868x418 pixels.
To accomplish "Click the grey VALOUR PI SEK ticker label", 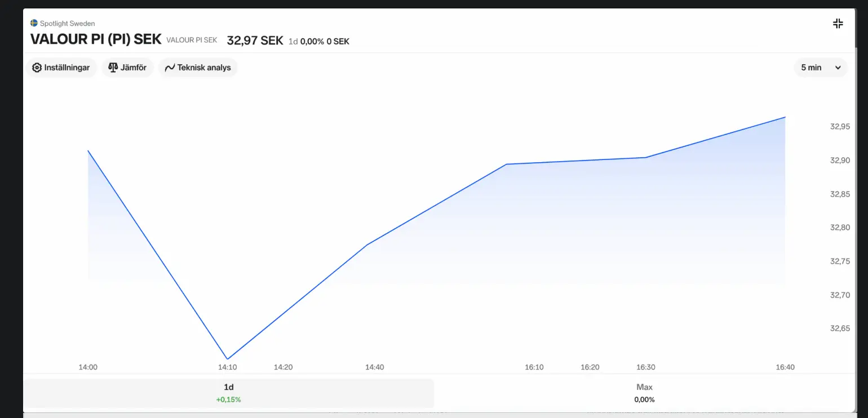I will pyautogui.click(x=192, y=40).
